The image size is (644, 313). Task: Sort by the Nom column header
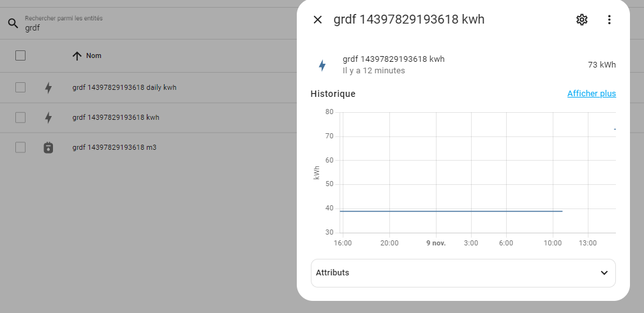click(94, 56)
